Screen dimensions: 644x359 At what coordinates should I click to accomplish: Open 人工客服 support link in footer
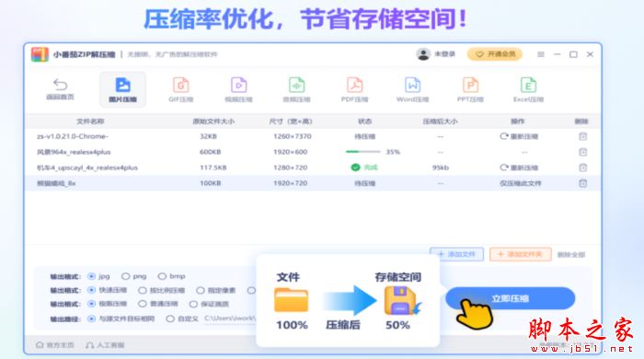105,345
